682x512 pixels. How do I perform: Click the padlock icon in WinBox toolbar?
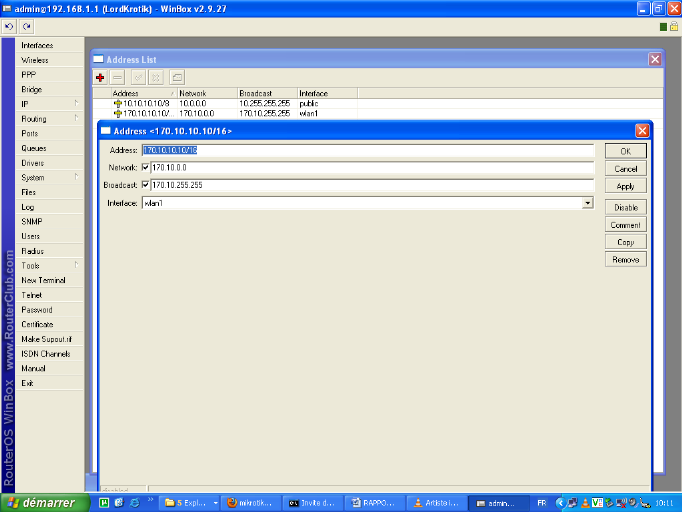pos(674,27)
